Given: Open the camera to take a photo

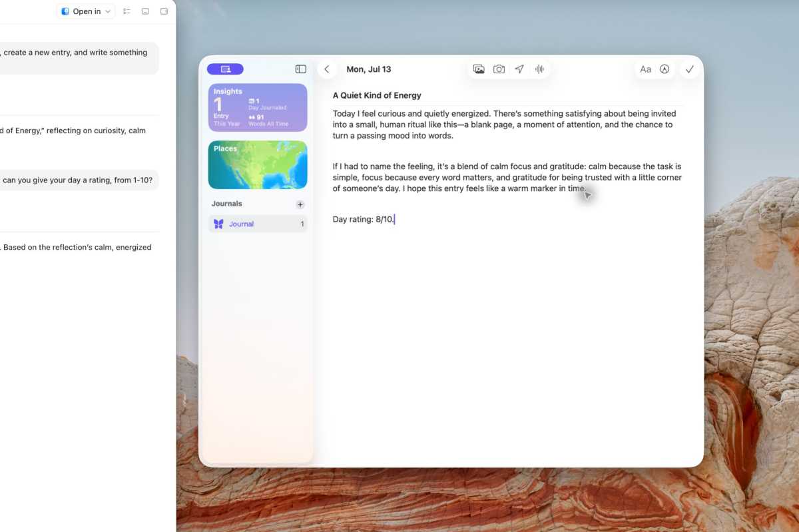Looking at the screenshot, I should pos(499,69).
